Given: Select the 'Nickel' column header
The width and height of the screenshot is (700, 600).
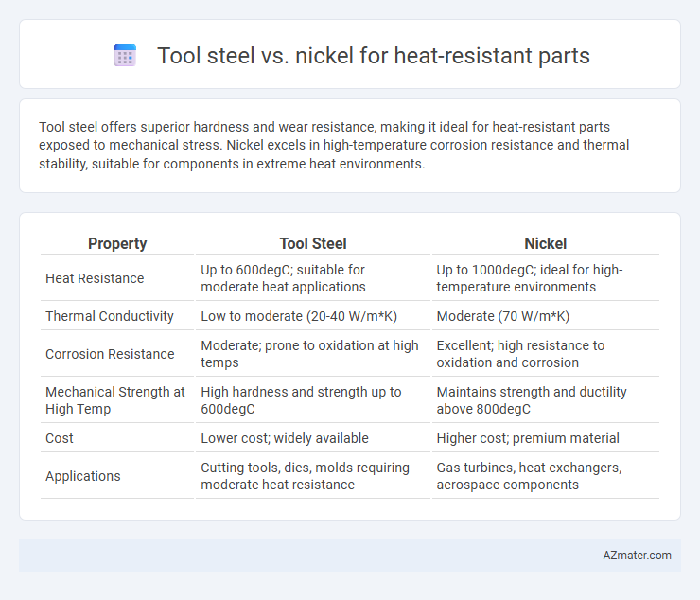Looking at the screenshot, I should point(546,243).
